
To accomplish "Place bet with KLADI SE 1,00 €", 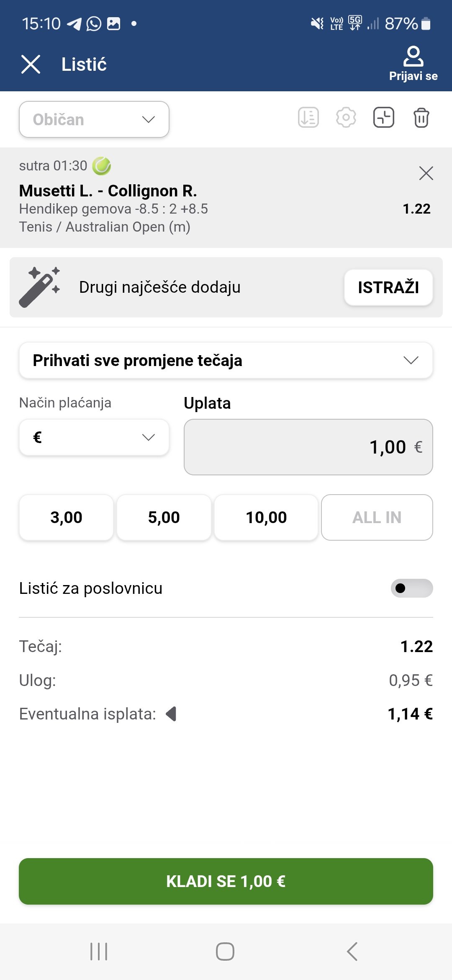I will point(226,881).
